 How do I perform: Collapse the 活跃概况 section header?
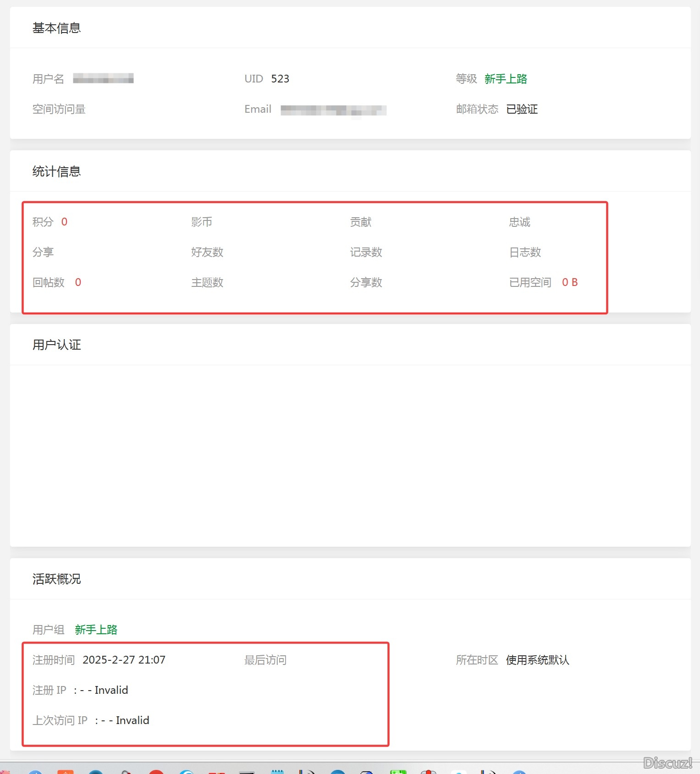point(56,579)
